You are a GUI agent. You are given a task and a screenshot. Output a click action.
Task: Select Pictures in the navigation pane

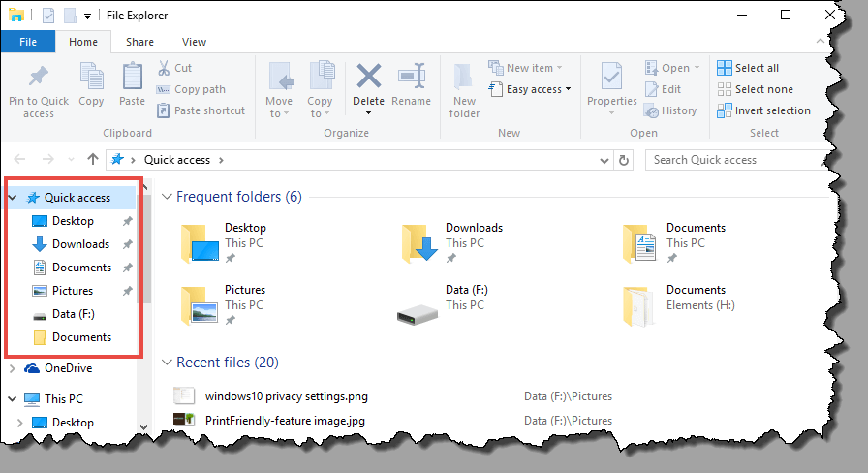73,291
